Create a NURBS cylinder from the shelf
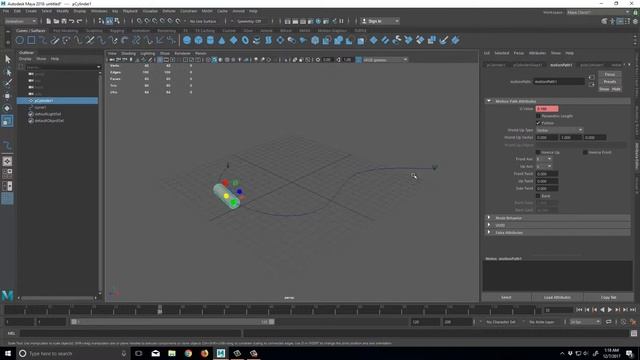 [210, 40]
